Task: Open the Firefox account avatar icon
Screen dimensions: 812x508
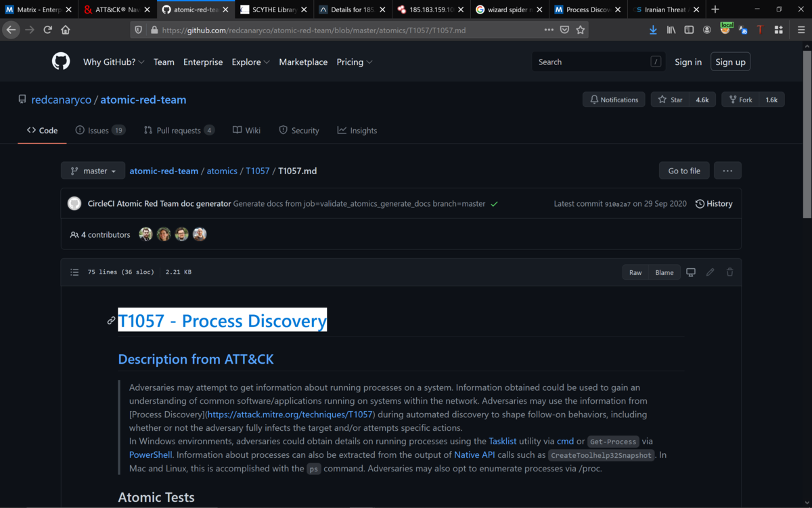Action: [x=707, y=30]
